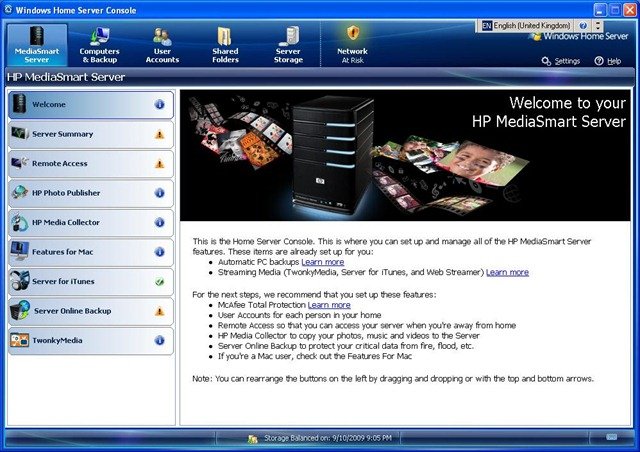The image size is (640, 452).
Task: Open Learn more for McAfee Total Protection
Action: pos(329,305)
